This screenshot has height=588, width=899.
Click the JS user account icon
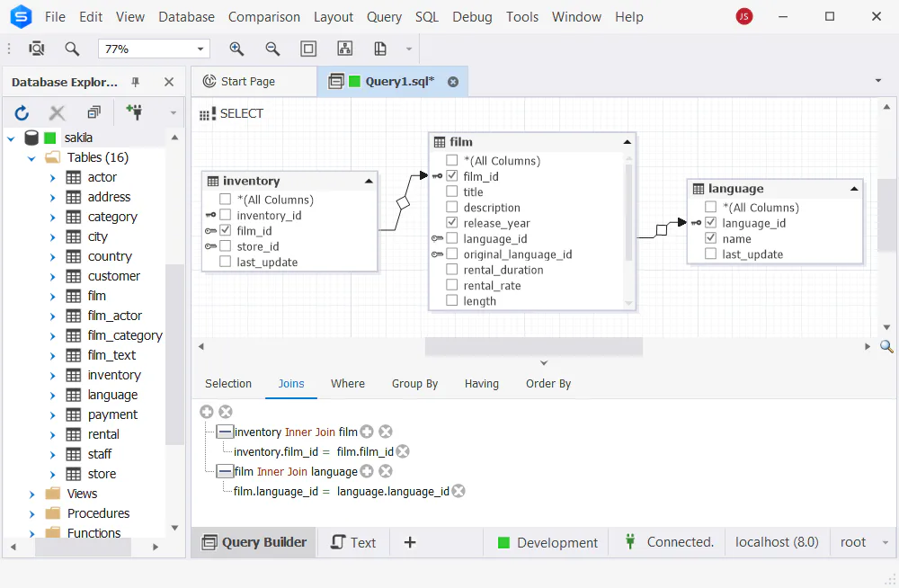tap(744, 17)
